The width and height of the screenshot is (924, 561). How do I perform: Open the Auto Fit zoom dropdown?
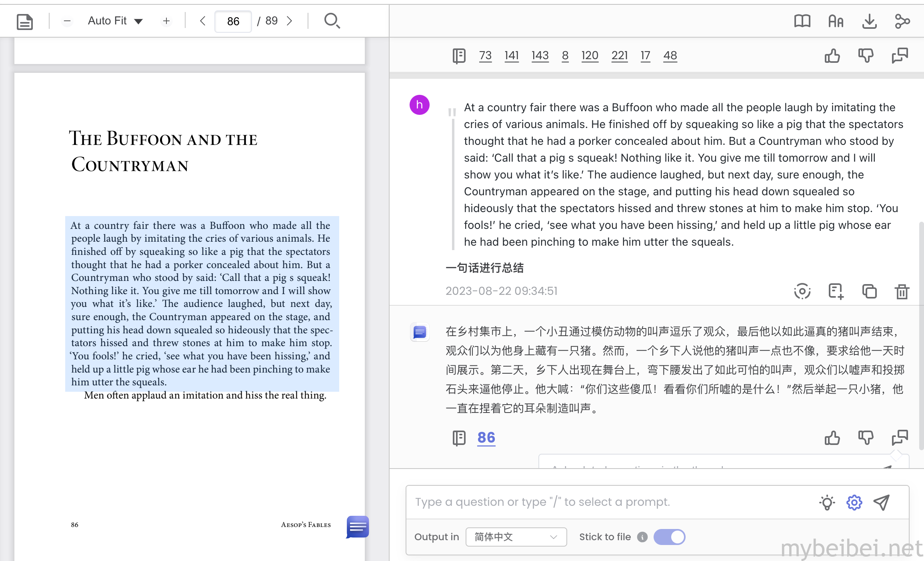115,21
